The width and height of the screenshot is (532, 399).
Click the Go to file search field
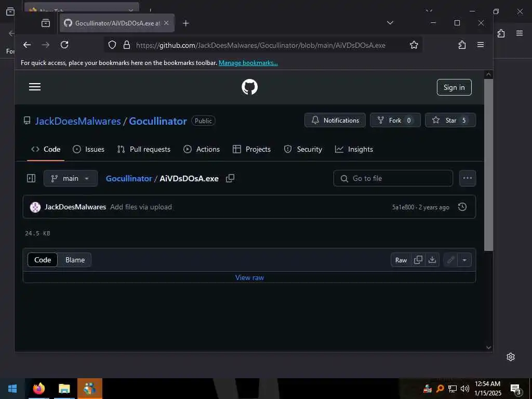pyautogui.click(x=393, y=178)
